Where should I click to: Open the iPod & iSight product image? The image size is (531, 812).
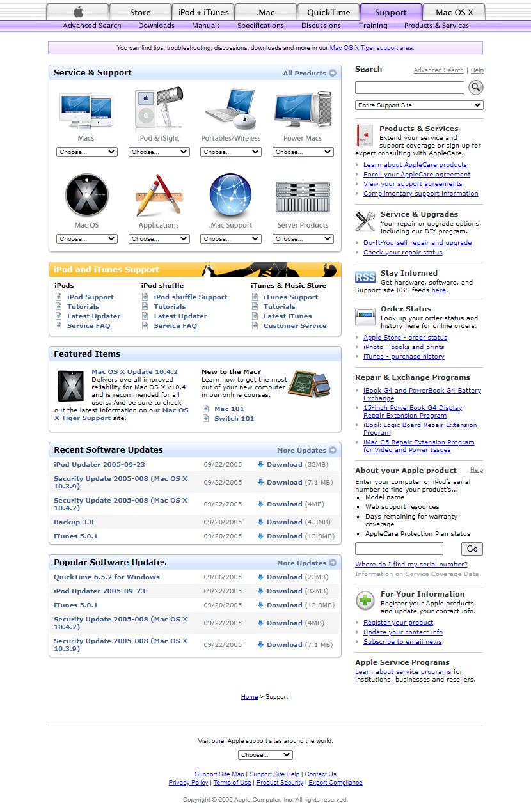click(x=159, y=109)
